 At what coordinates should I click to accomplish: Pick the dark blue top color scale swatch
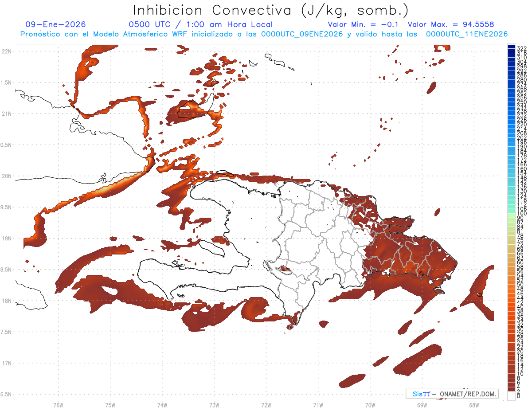coord(512,47)
